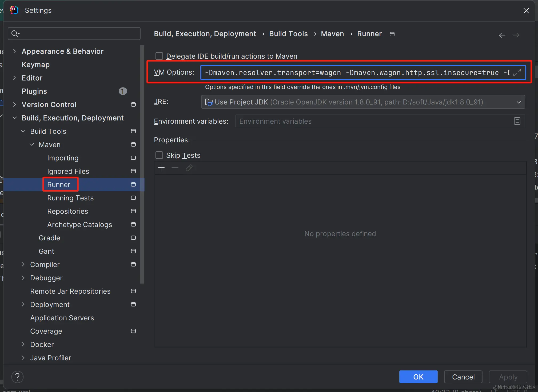Click the project-level icon beside Runner breadcrumb

(392, 34)
